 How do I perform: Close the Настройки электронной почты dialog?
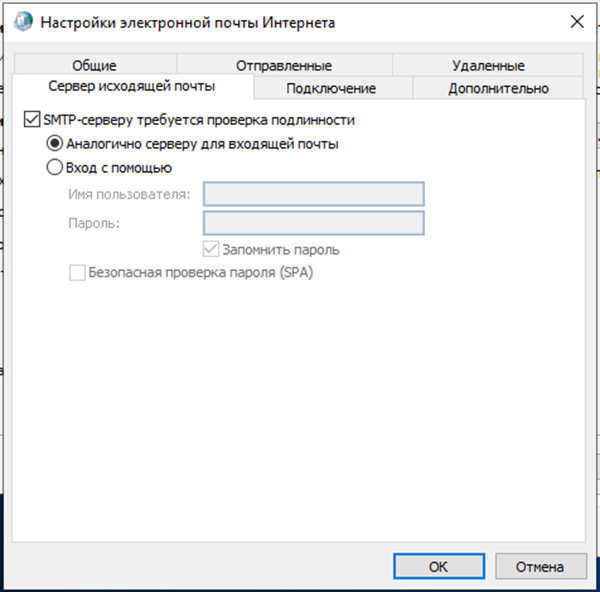click(577, 22)
